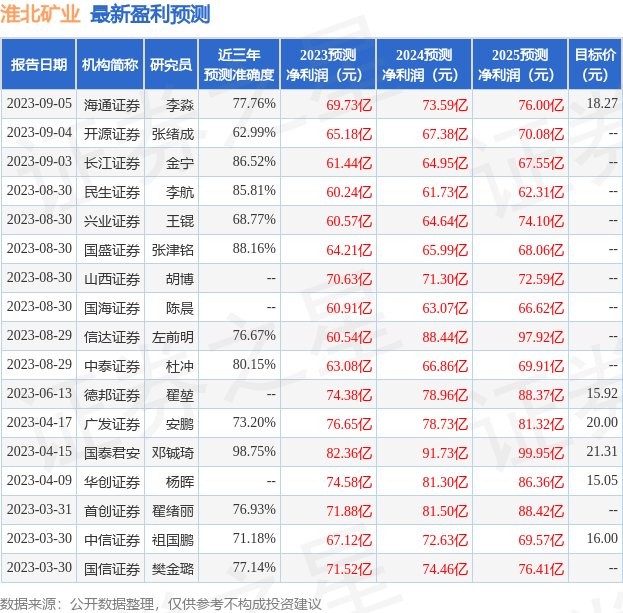Click the 69.73亿 profit value
Viewport: 623px width, 613px height.
pyautogui.click(x=349, y=105)
